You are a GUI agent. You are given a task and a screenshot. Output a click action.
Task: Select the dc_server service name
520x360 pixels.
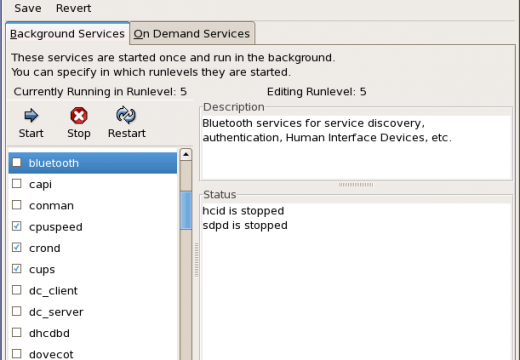point(56,312)
